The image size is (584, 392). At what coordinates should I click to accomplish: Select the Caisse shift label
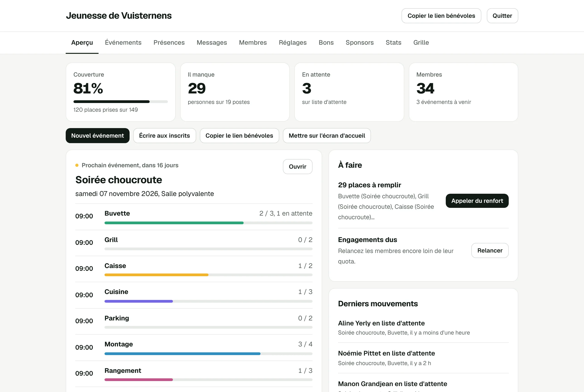click(x=115, y=266)
